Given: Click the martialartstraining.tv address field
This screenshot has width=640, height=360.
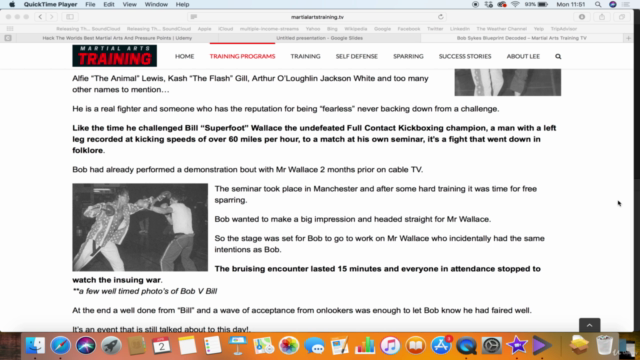Looking at the screenshot, I should pyautogui.click(x=317, y=17).
